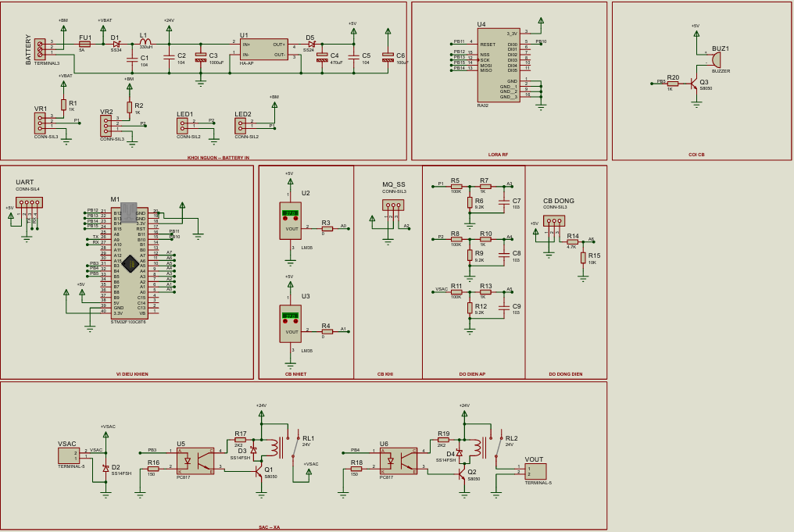Click the U3 LM35 temperature sensor
Viewport: 794px width, 532px height.
[291, 324]
